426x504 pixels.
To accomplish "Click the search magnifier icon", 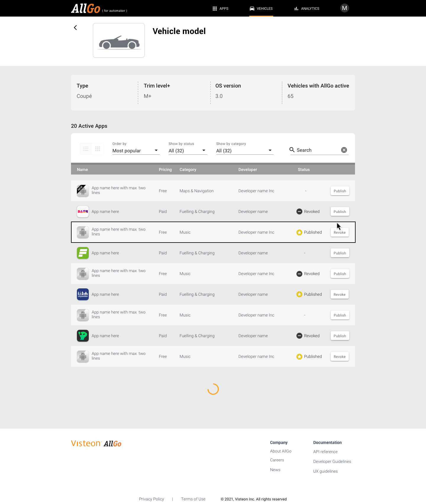I will coord(292,150).
